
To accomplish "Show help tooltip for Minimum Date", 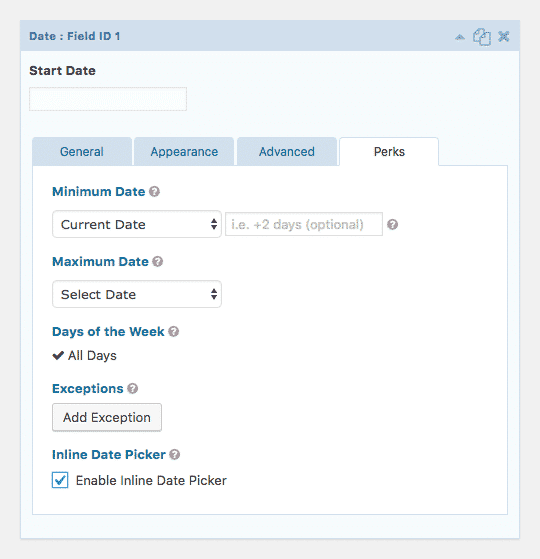I will [x=154, y=192].
